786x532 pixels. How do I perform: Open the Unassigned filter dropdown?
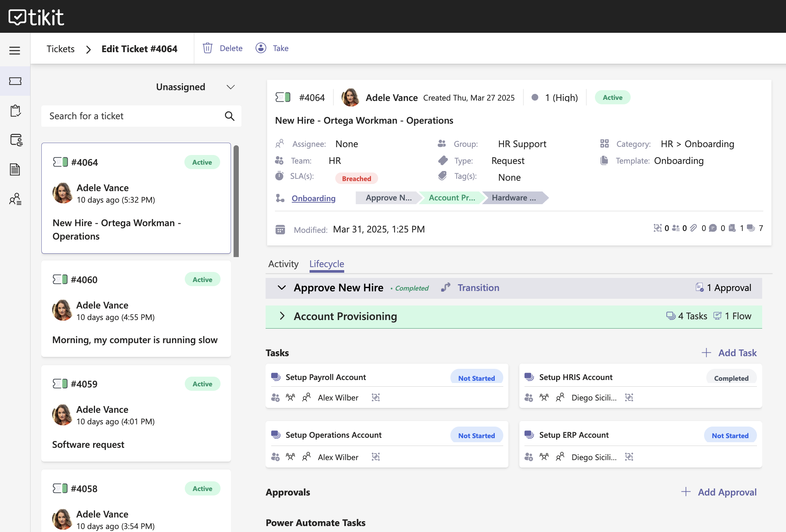[195, 87]
